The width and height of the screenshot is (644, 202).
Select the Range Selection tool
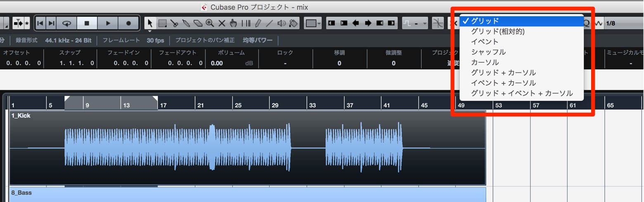pyautogui.click(x=162, y=23)
